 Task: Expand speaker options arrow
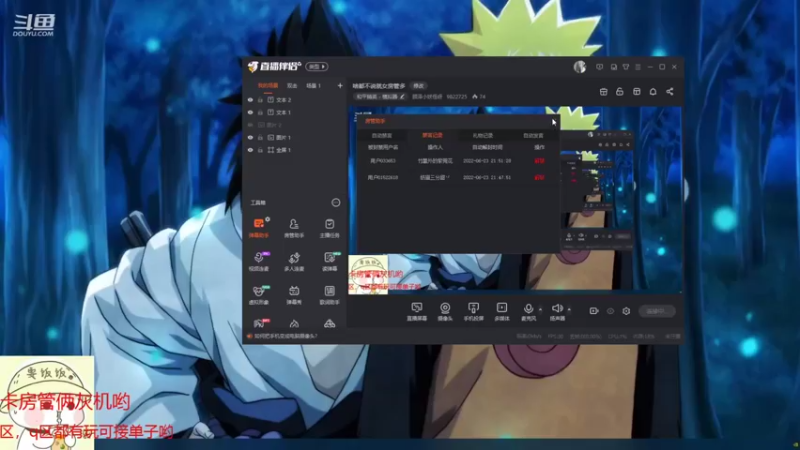coord(569,309)
